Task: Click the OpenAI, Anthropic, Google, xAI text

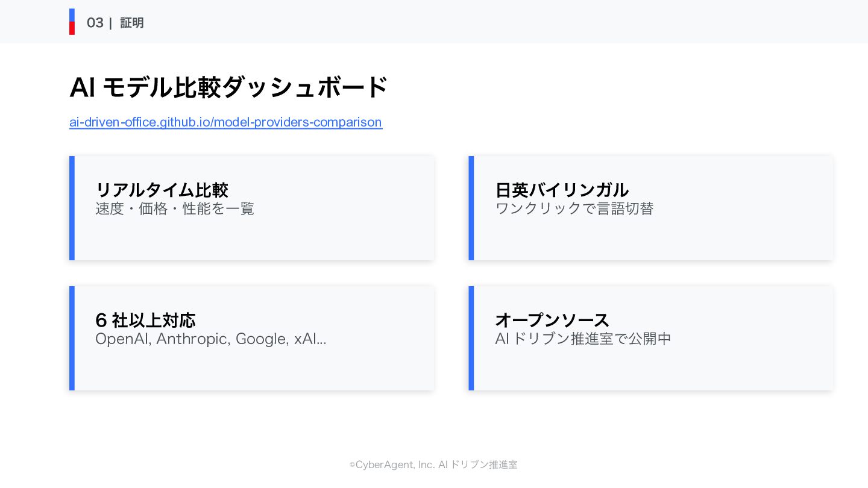Action: [210, 339]
